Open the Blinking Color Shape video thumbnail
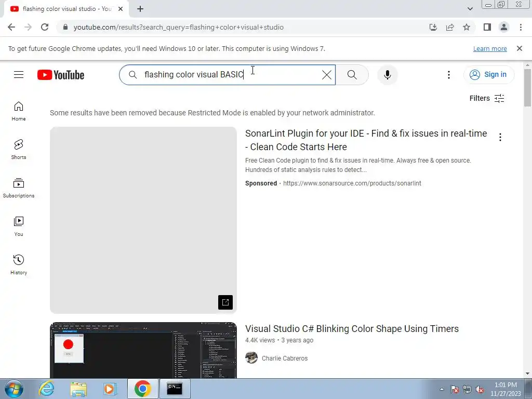 click(x=143, y=350)
